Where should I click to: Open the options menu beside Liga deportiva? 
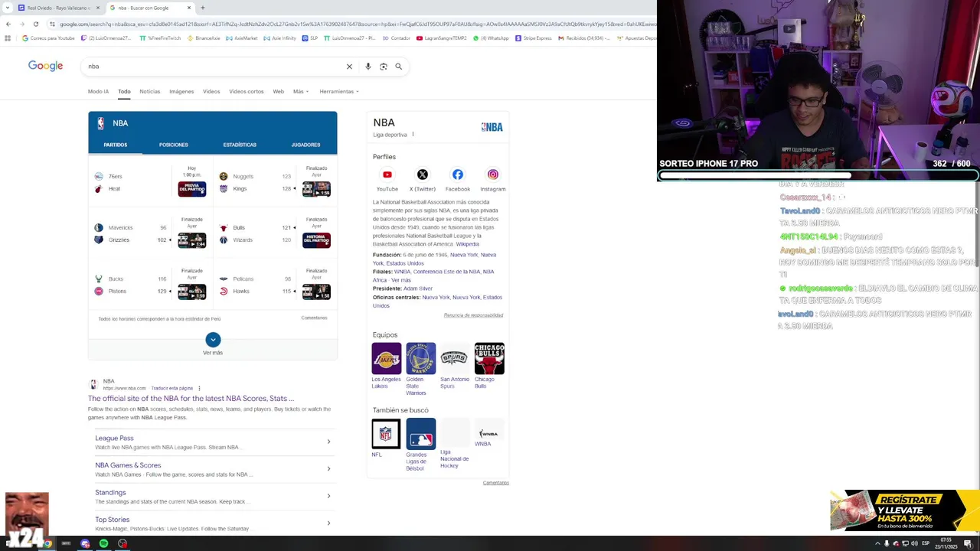pyautogui.click(x=413, y=135)
